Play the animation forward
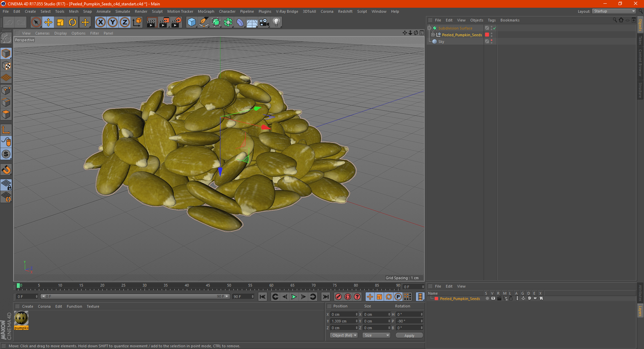 pyautogui.click(x=294, y=297)
